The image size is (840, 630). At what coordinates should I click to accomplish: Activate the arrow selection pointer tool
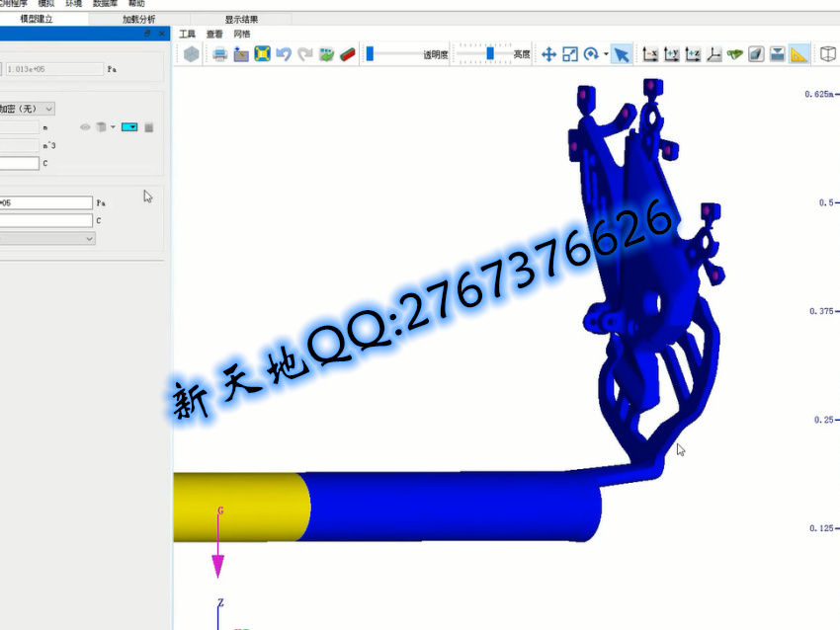pyautogui.click(x=621, y=55)
